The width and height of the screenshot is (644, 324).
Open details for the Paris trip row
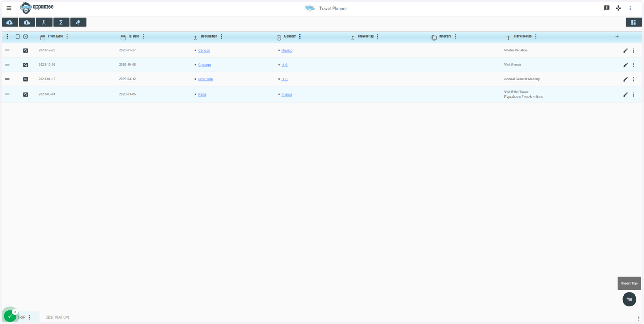point(25,94)
